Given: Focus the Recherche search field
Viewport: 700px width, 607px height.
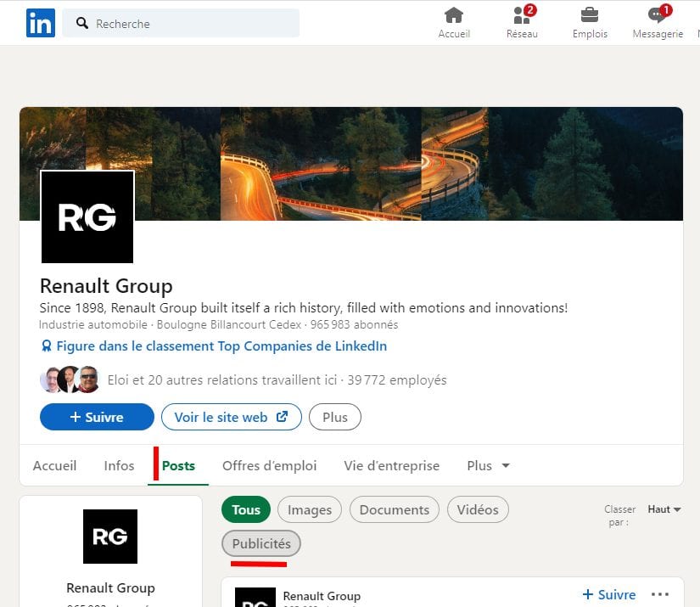Looking at the screenshot, I should (x=181, y=23).
